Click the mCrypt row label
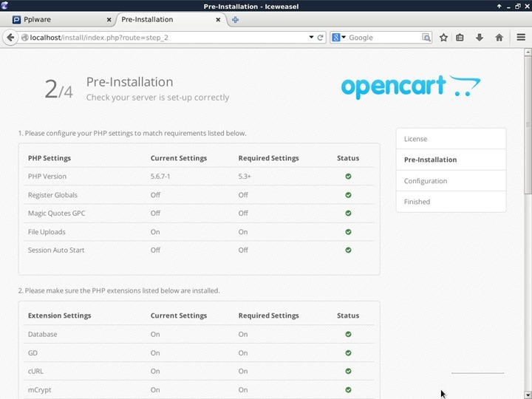 click(x=39, y=390)
